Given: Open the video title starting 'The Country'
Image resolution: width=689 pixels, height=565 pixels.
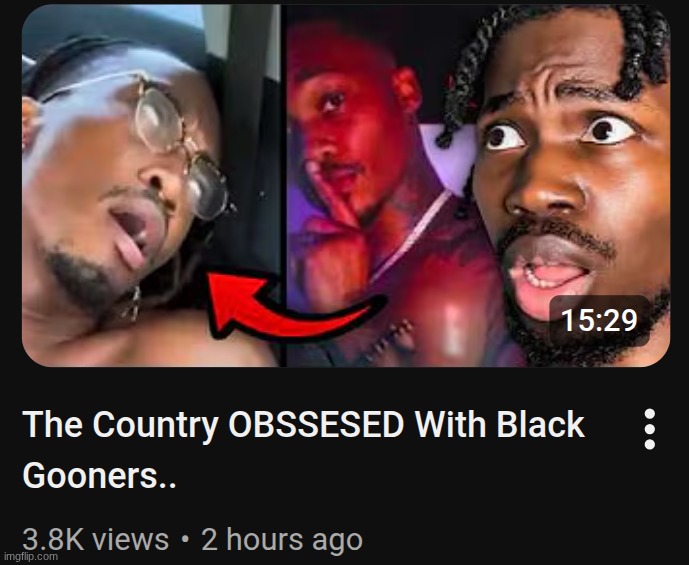Looking at the screenshot, I should (303, 450).
